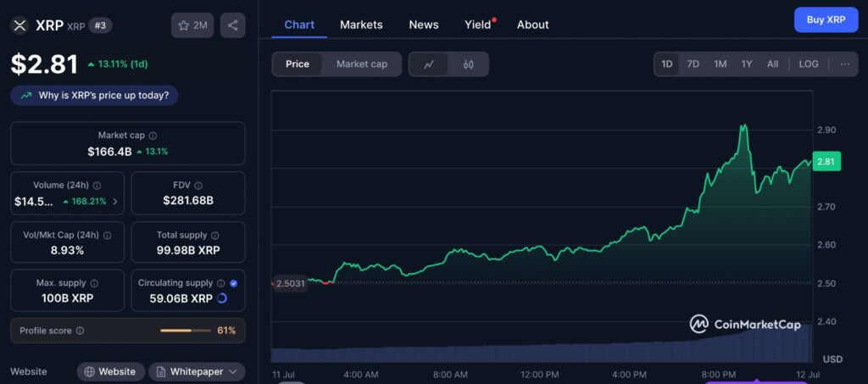The width and height of the screenshot is (868, 384).
Task: Select Price chart mode
Action: coord(298,64)
